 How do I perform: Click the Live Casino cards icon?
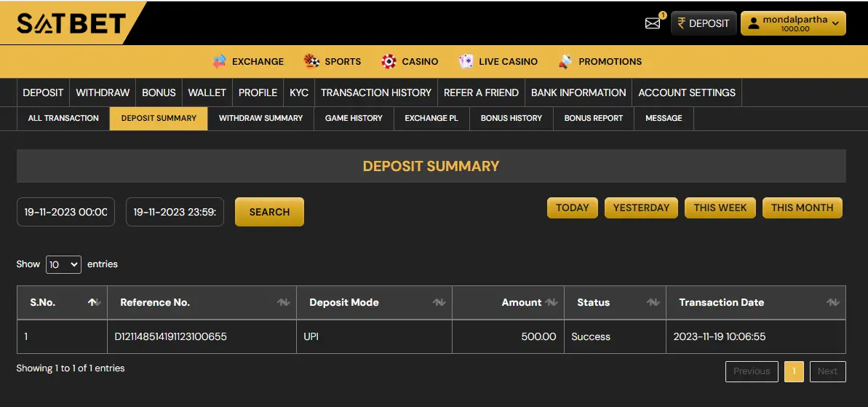[466, 62]
